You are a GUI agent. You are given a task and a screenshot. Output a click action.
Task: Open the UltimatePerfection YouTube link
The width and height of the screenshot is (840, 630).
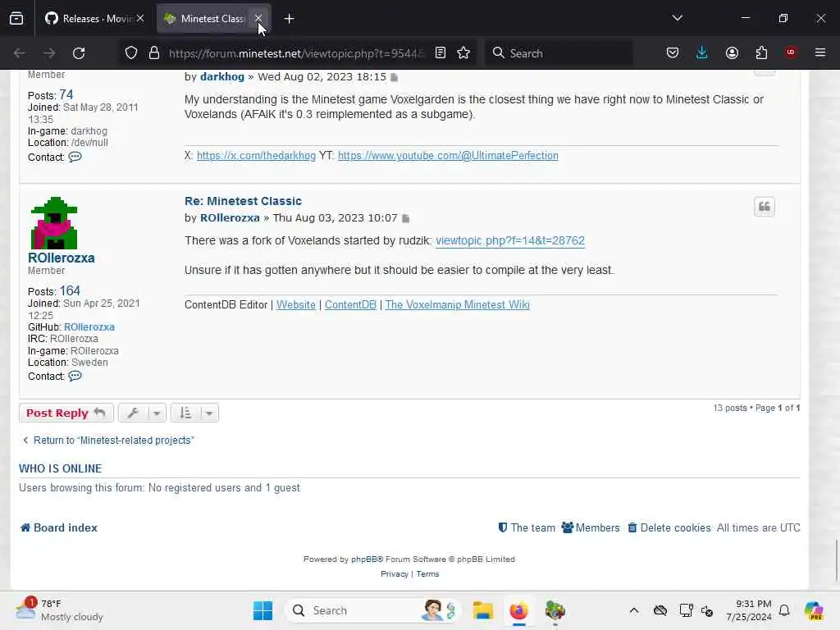click(448, 155)
